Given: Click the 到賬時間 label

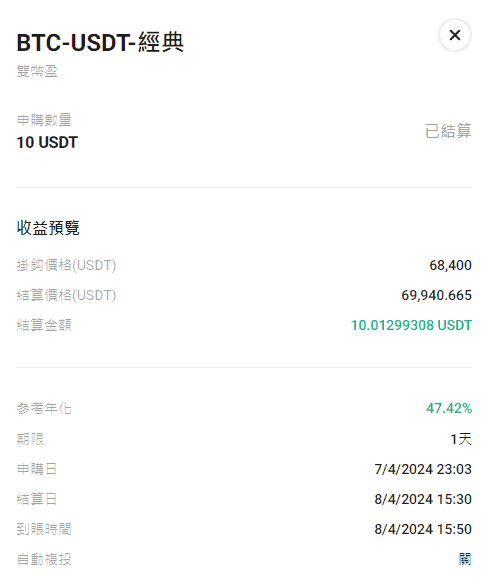Looking at the screenshot, I should click(44, 529).
